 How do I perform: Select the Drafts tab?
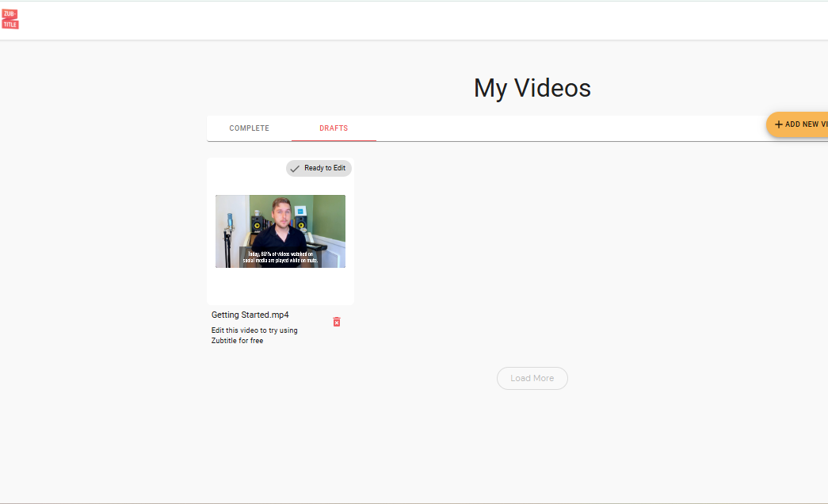(x=334, y=128)
